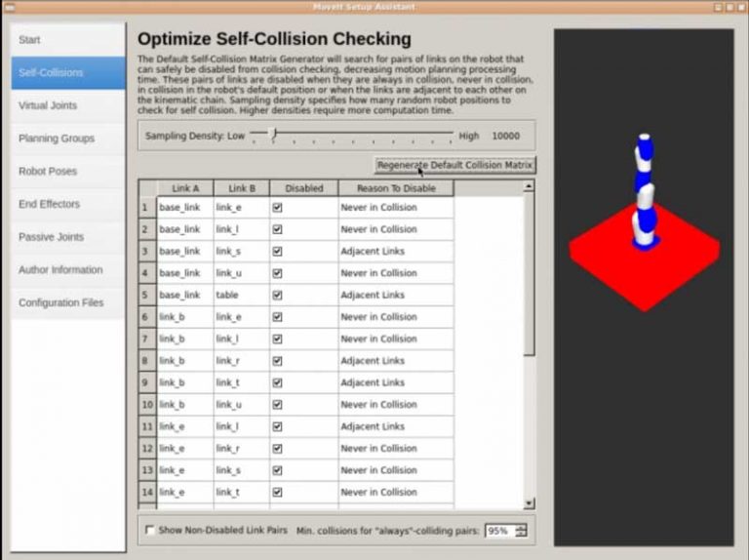Toggle Disabled for link_e link_l pair

278,426
